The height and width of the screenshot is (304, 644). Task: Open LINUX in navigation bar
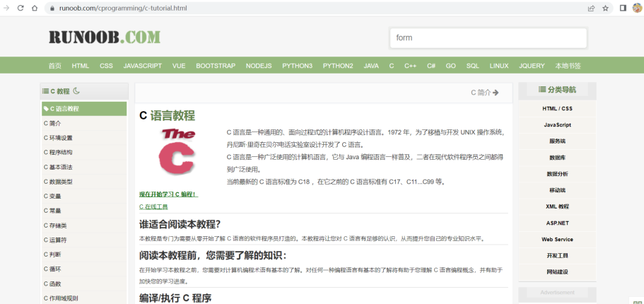499,66
